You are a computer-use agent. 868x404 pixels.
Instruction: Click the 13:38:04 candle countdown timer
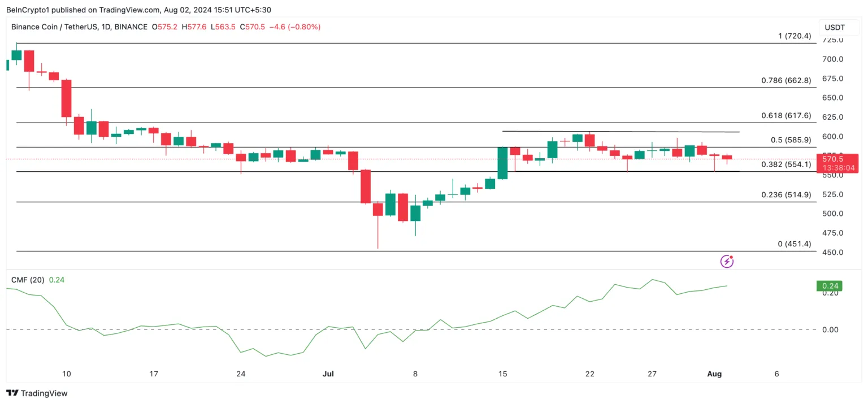pos(838,168)
